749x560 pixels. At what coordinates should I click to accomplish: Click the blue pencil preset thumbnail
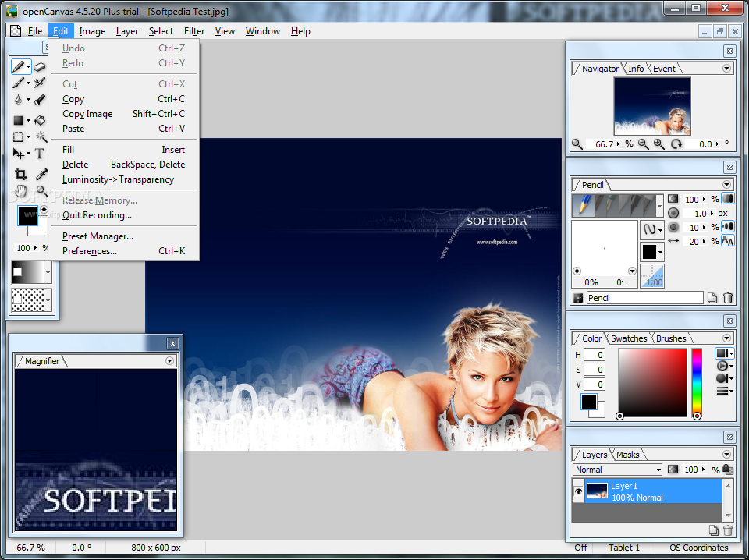pyautogui.click(x=584, y=206)
